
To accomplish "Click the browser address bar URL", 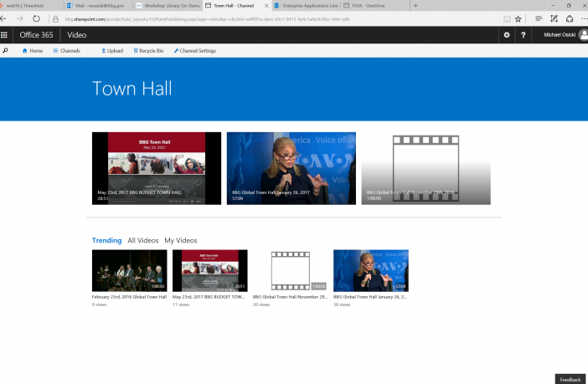I will 207,19.
